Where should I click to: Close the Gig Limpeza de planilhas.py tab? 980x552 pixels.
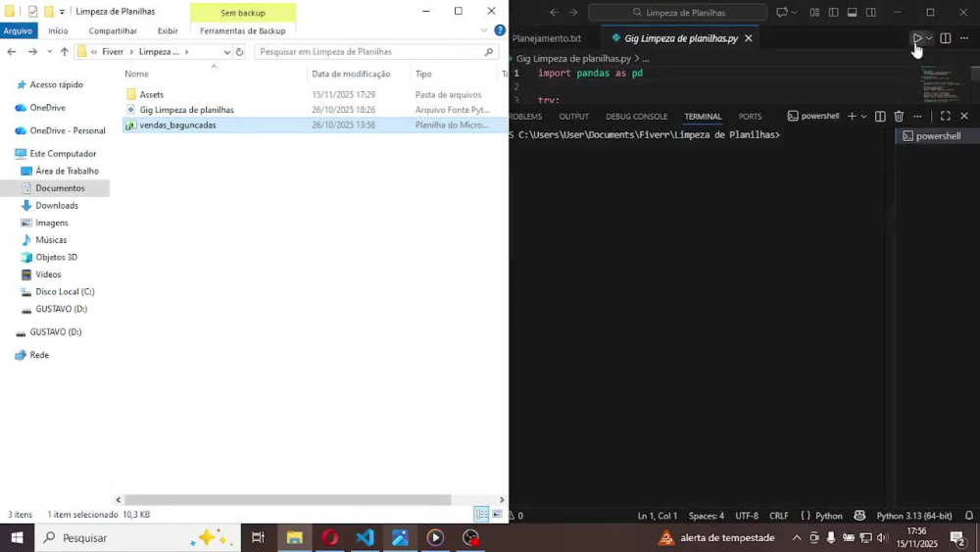748,38
